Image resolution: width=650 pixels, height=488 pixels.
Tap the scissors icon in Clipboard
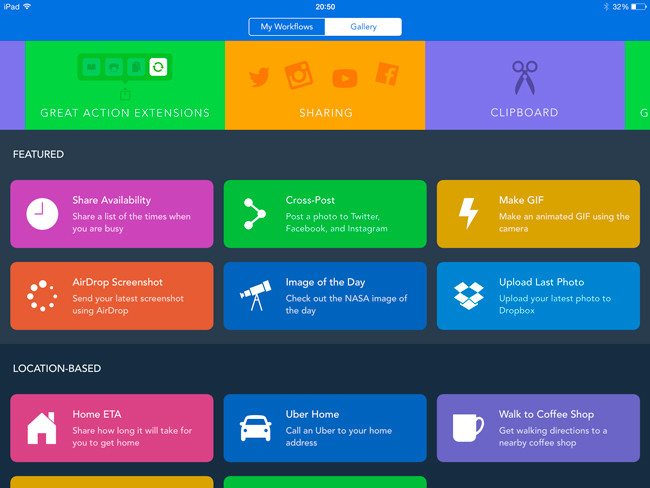(525, 78)
